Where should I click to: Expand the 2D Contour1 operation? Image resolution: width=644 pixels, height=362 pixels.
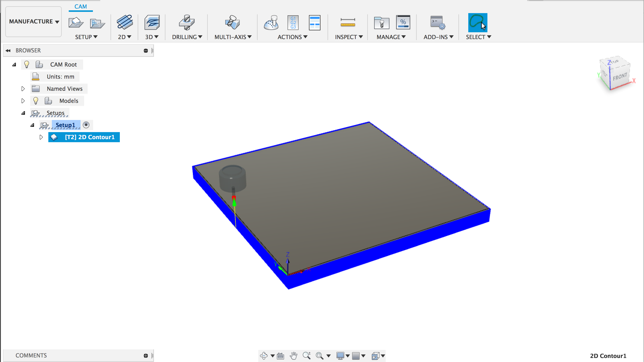[x=41, y=137]
